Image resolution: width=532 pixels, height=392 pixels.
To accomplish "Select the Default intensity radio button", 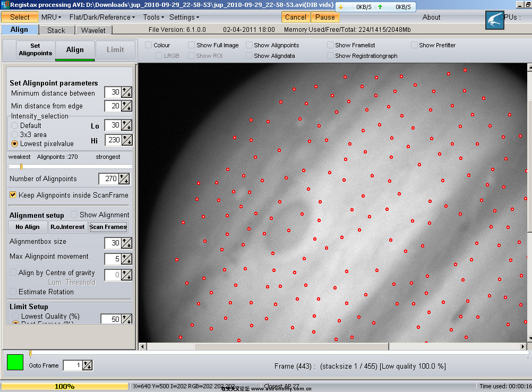I will point(14,126).
